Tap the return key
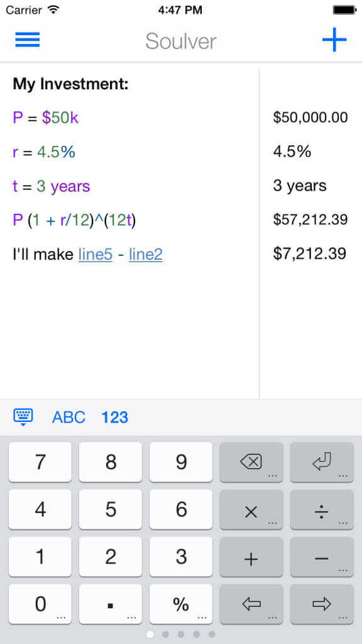The width and height of the screenshot is (362, 644). (x=322, y=462)
